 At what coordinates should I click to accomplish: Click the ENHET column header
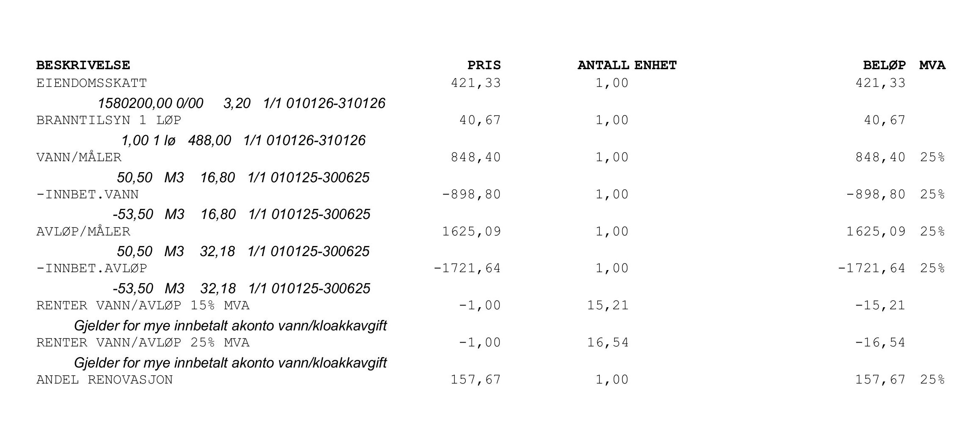tap(655, 65)
